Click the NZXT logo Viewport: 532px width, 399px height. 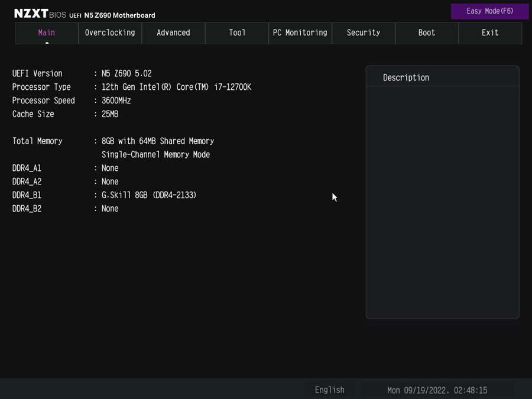tap(31, 14)
